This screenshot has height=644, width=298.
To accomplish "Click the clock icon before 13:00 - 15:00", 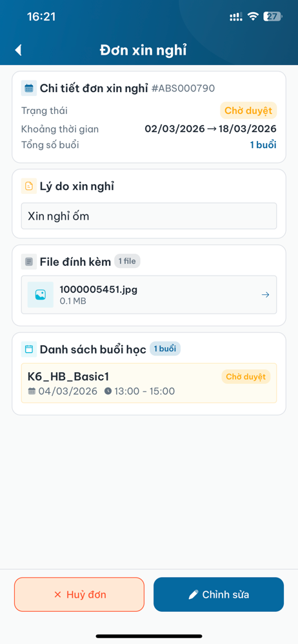I will 108,391.
